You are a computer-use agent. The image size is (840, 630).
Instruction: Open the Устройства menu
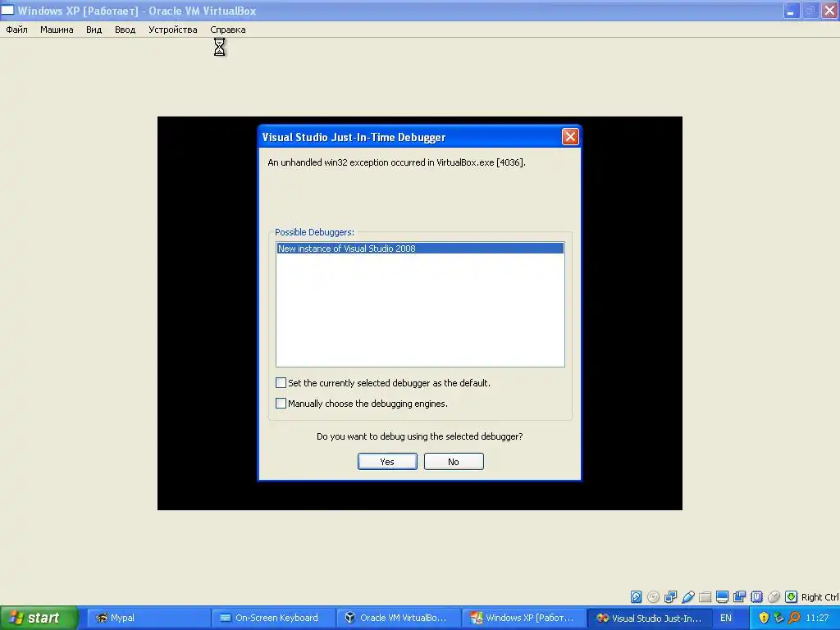tap(172, 30)
